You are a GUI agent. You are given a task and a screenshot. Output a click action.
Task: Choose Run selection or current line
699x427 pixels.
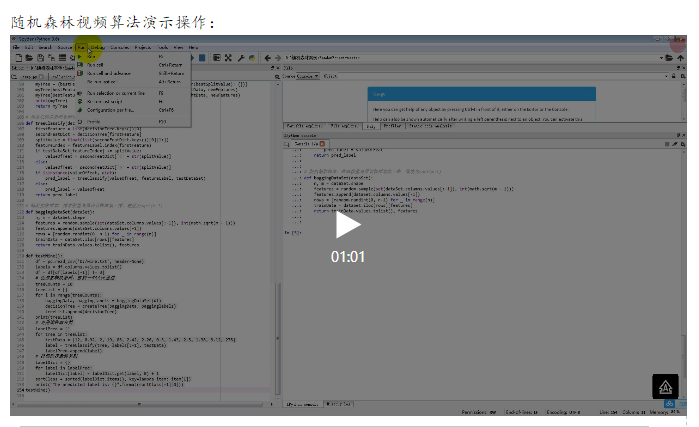[133, 93]
